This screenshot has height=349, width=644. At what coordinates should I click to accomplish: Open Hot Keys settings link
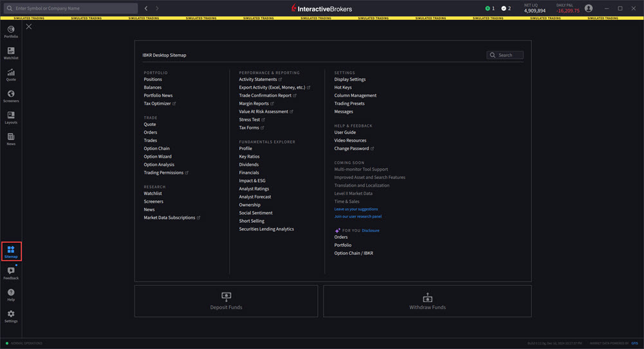tap(343, 88)
